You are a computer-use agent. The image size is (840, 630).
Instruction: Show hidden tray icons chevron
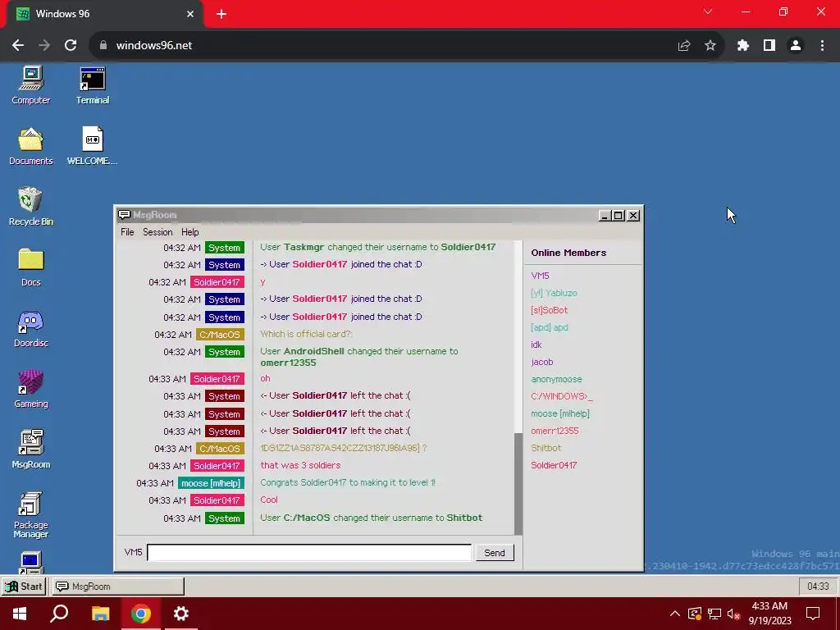674,614
